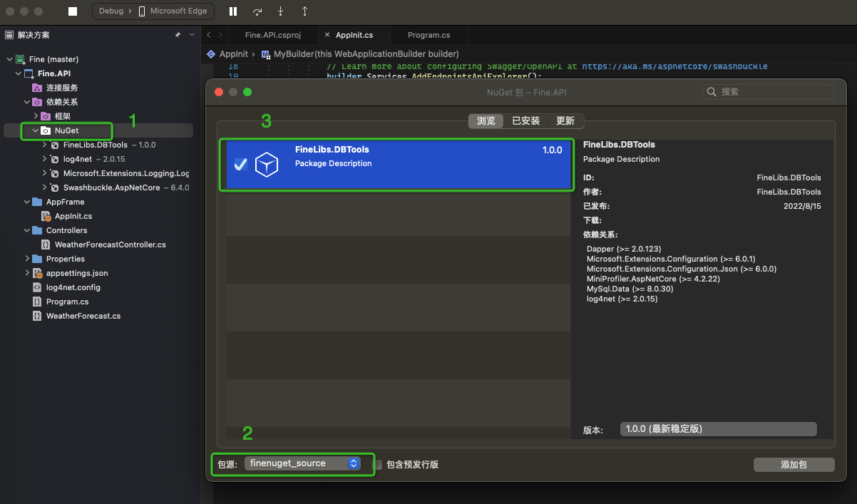Close the AppInit.cs tab with the x
Viewport: 857px width, 504px height.
pos(327,35)
